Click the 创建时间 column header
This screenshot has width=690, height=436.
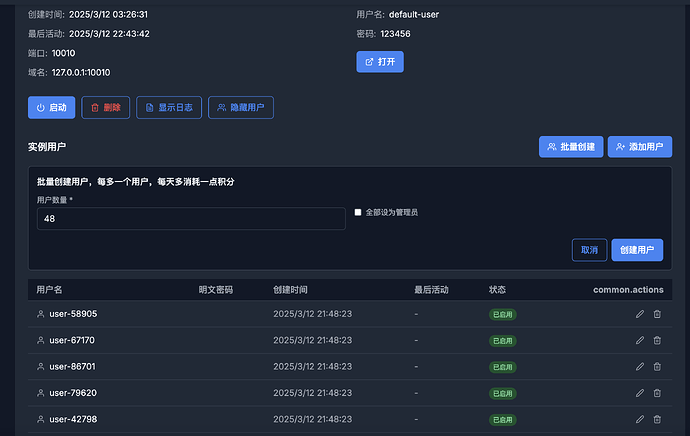click(x=290, y=289)
